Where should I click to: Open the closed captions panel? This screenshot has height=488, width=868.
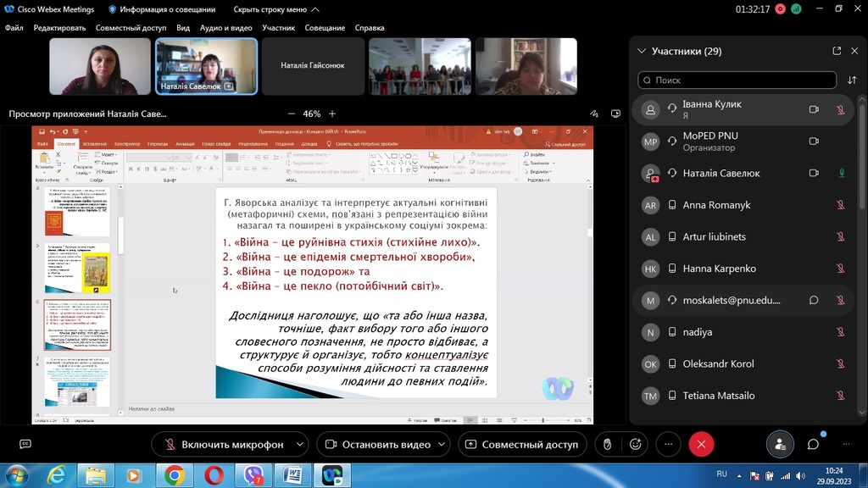point(25,444)
